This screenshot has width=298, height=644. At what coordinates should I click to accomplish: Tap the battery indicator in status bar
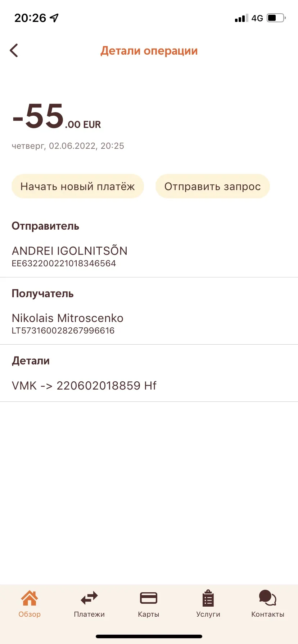tap(276, 18)
